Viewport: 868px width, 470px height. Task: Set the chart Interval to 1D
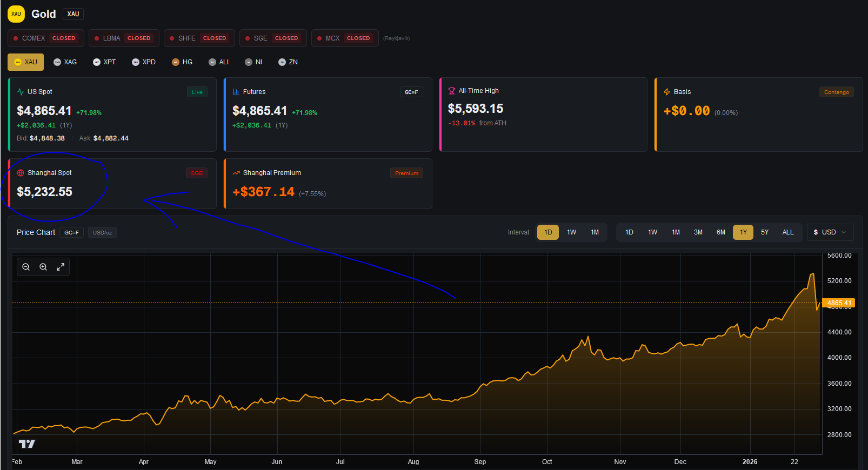tap(548, 232)
